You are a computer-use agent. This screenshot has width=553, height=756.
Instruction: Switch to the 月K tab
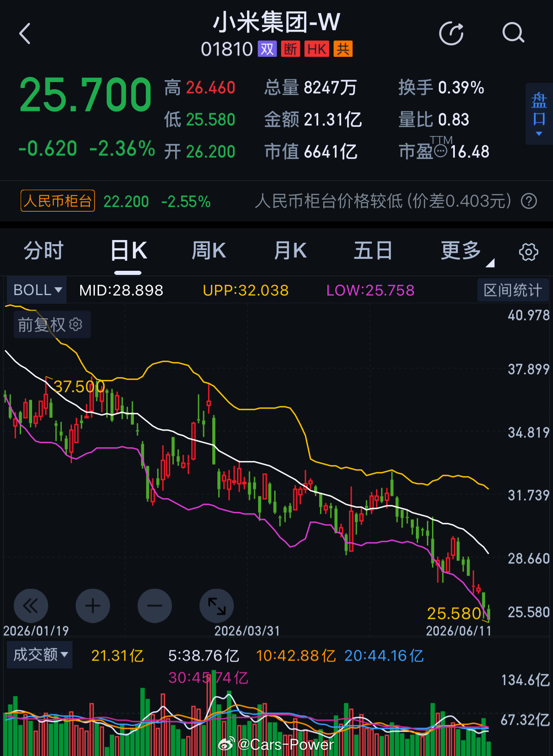click(290, 251)
